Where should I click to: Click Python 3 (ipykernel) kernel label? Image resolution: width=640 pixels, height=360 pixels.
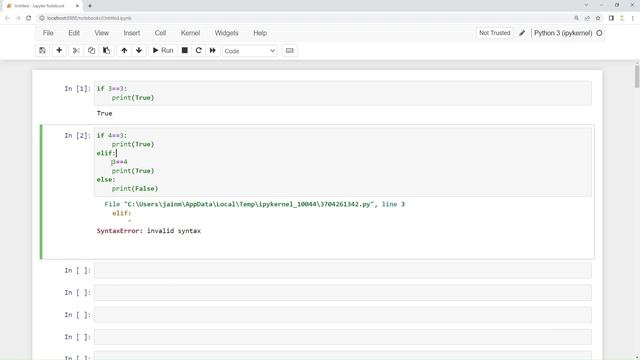(x=563, y=33)
